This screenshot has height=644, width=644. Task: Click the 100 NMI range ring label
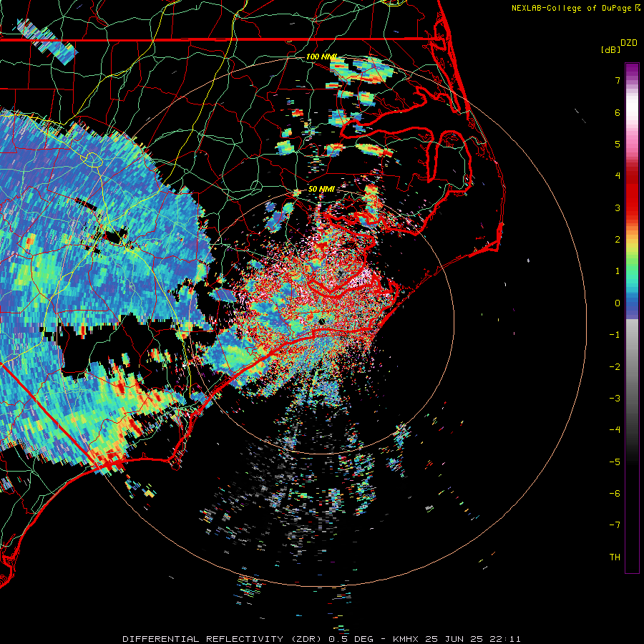click(x=321, y=57)
